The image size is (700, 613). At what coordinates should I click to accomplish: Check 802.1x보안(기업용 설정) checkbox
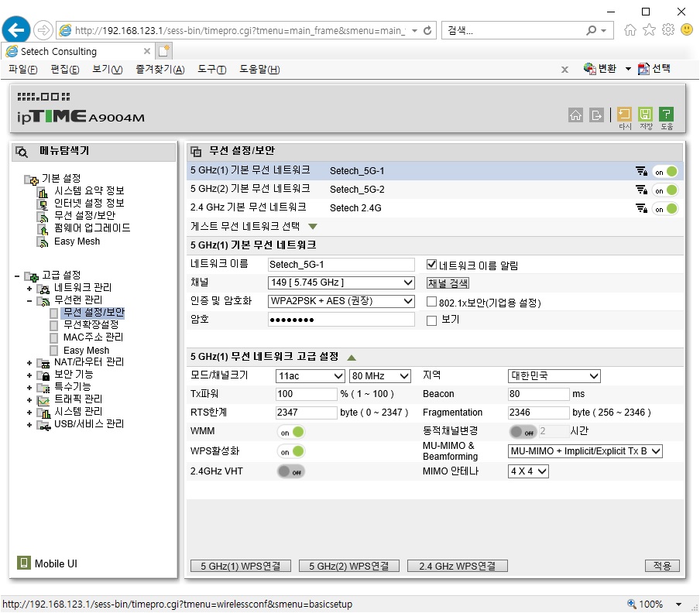(431, 302)
